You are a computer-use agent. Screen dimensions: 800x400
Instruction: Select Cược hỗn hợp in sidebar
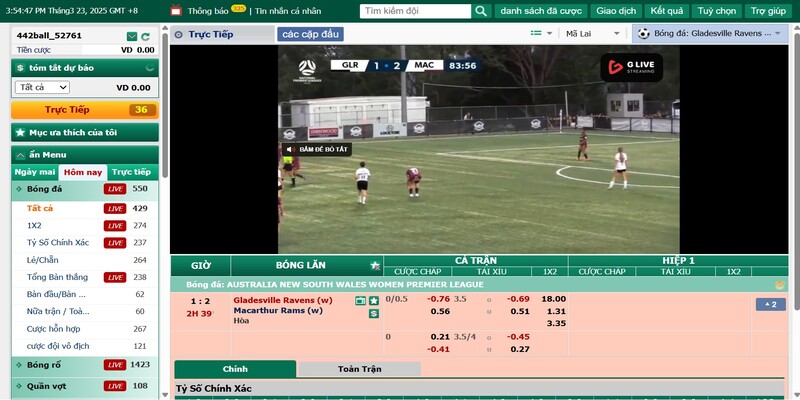pos(54,329)
